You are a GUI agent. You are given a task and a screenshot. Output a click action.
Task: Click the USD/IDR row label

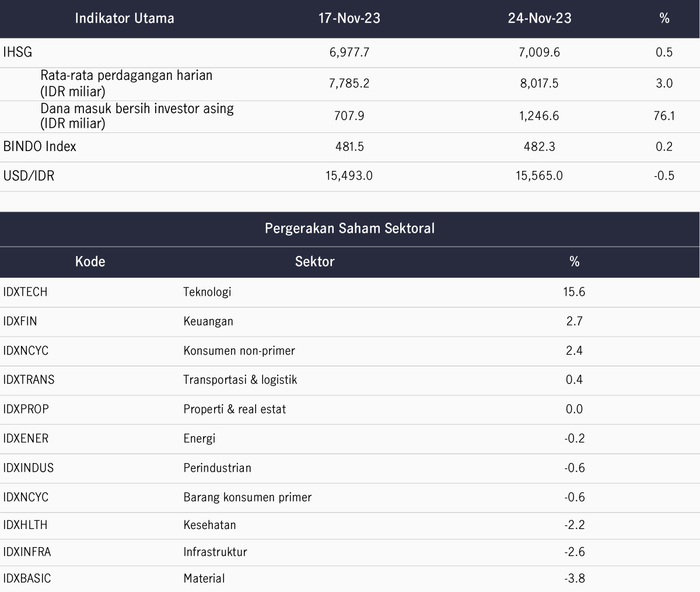click(x=29, y=176)
